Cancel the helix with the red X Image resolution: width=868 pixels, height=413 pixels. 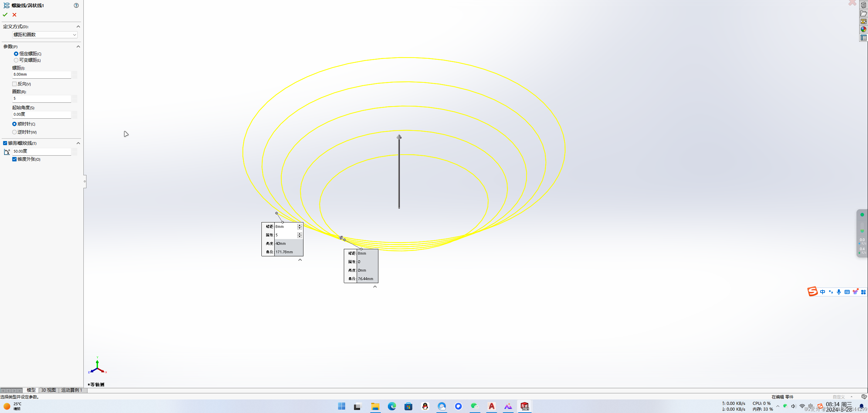coord(14,15)
